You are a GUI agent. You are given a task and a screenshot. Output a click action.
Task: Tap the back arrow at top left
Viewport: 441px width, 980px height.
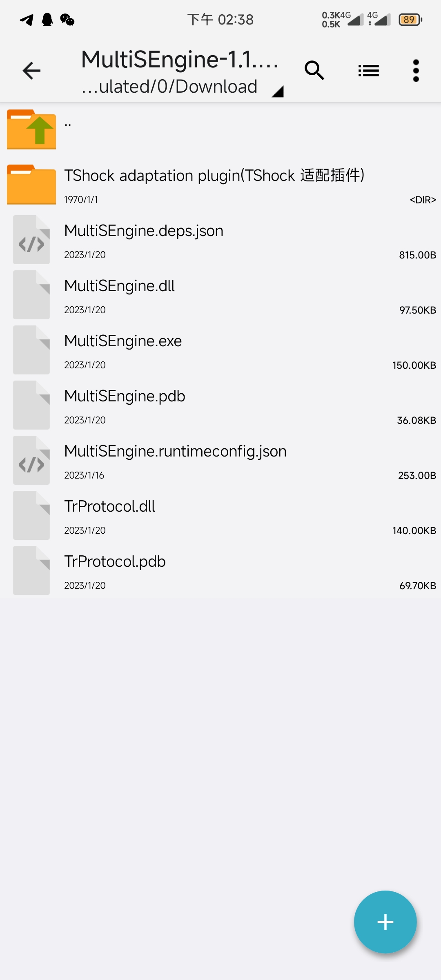[x=31, y=70]
